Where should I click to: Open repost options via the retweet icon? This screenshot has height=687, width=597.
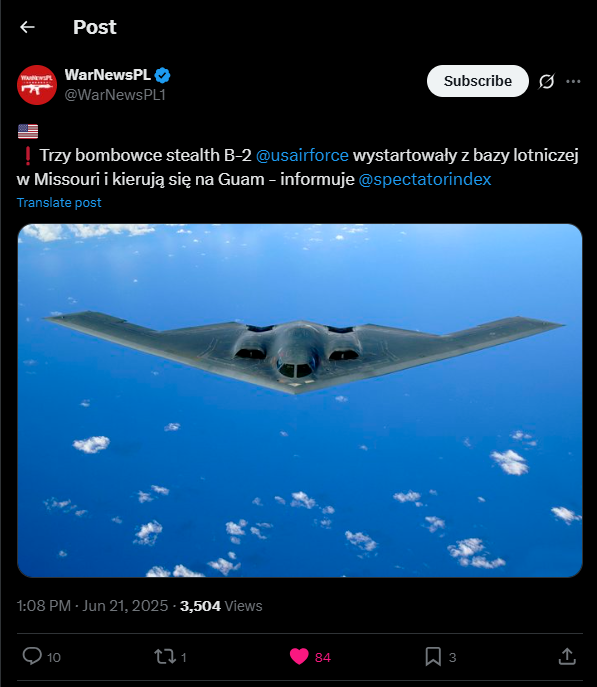coord(165,657)
